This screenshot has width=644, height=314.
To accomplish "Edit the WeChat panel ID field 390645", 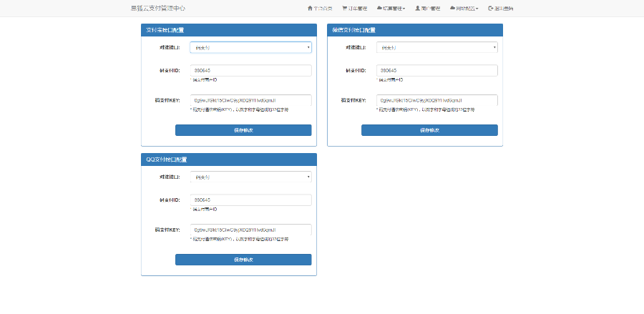I will (437, 71).
